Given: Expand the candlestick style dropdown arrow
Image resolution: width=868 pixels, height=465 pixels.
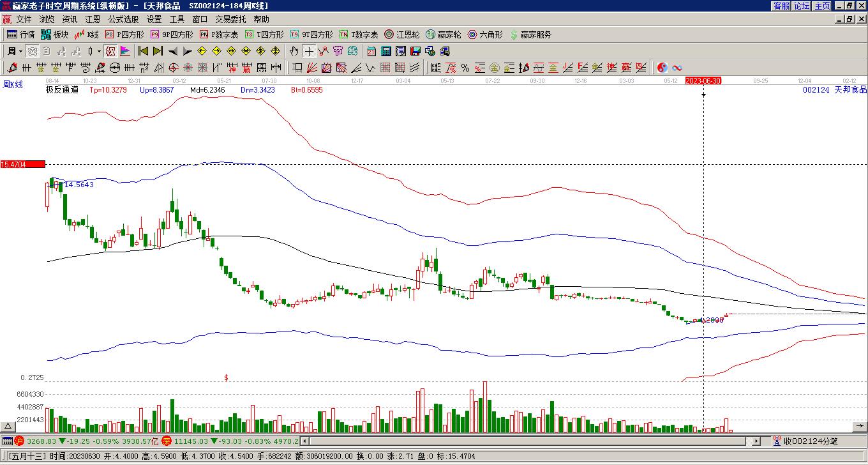Looking at the screenshot, I should [x=99, y=51].
